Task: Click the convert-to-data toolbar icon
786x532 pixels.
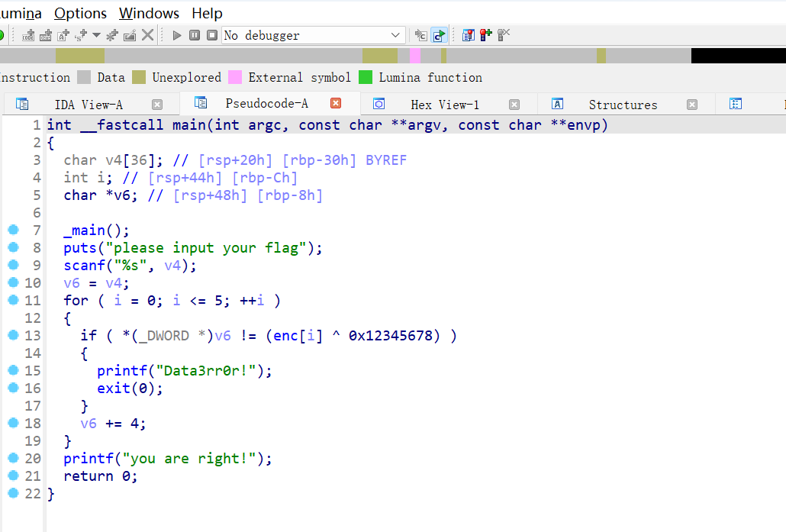Action: [x=46, y=35]
